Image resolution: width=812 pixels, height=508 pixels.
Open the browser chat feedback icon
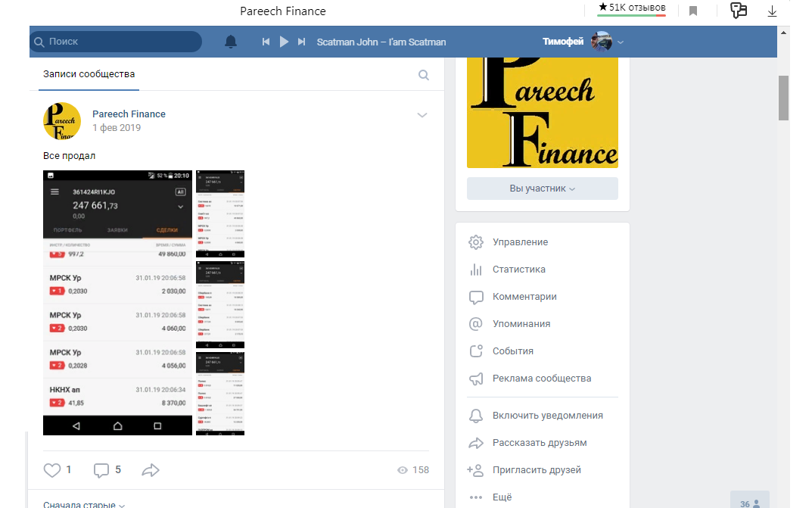coord(738,11)
